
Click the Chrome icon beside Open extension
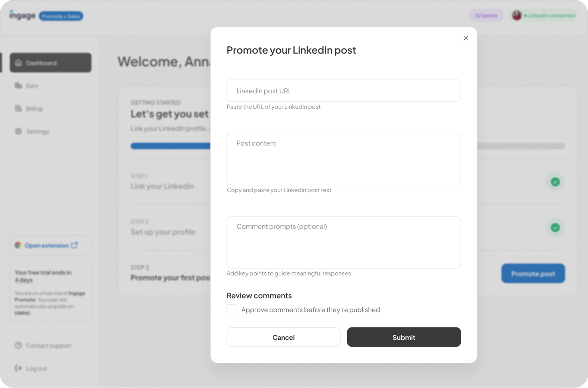[x=18, y=245]
